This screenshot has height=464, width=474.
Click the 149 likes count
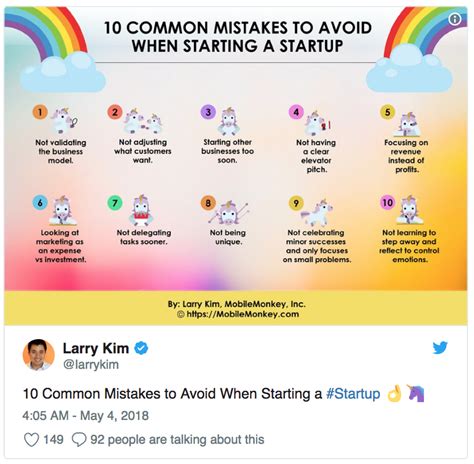coord(53,439)
